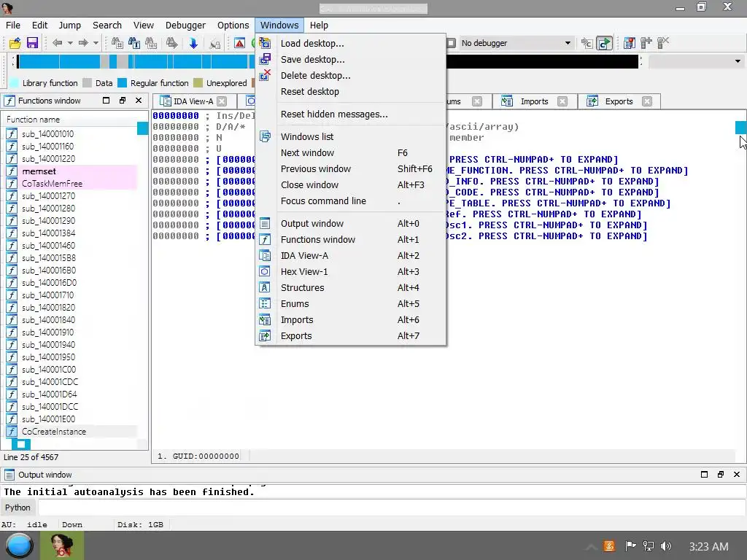Click the Jump forward arrow icon

pos(83,43)
